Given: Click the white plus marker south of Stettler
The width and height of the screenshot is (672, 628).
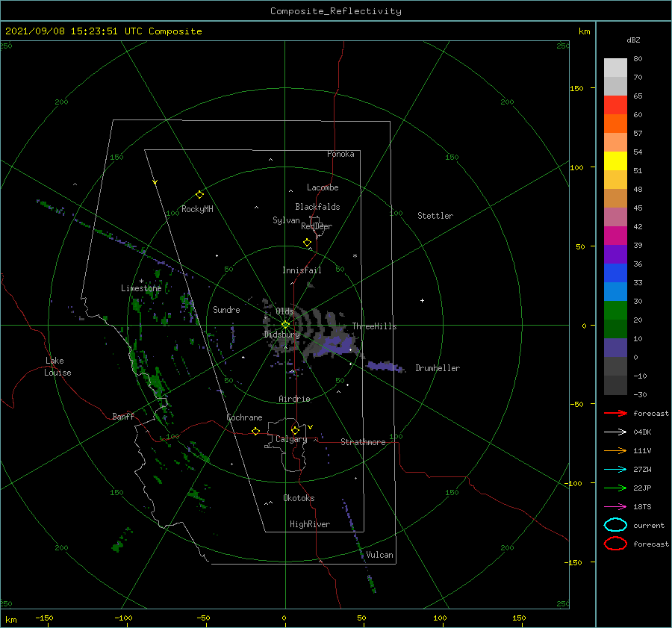Looking at the screenshot, I should (422, 300).
